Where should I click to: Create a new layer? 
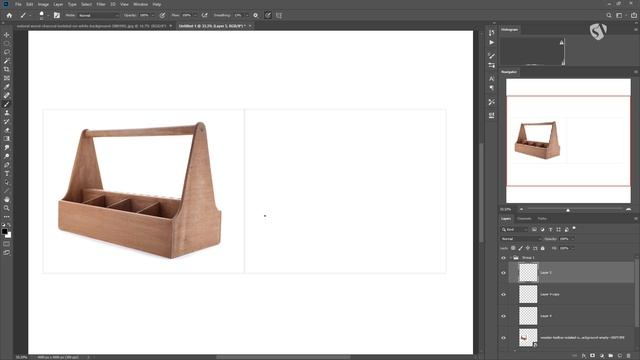click(x=620, y=356)
